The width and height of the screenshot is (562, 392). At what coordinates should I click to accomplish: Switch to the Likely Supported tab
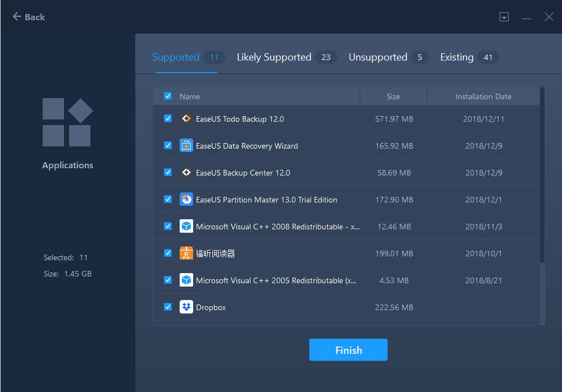274,57
